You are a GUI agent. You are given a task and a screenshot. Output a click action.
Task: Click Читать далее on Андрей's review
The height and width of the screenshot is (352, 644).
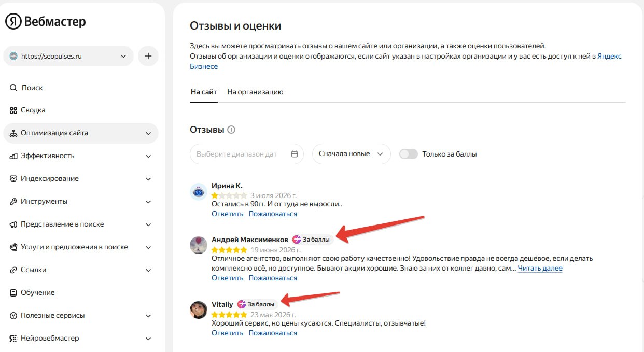540,269
